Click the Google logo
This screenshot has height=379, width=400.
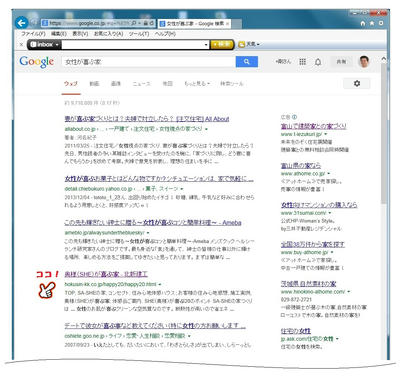click(36, 62)
